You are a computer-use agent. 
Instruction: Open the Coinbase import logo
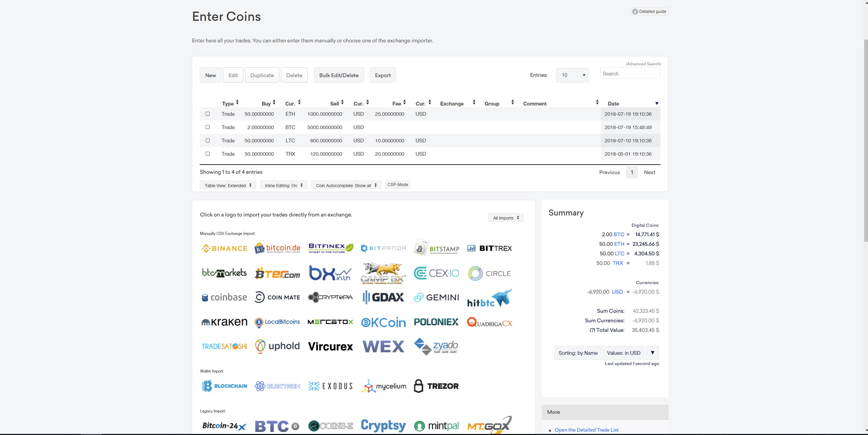tap(224, 297)
